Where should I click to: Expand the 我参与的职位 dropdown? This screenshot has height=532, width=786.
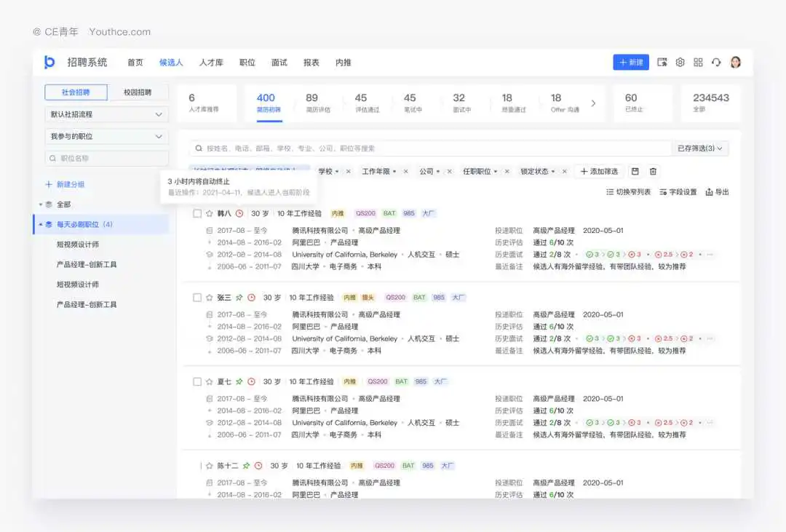click(106, 137)
